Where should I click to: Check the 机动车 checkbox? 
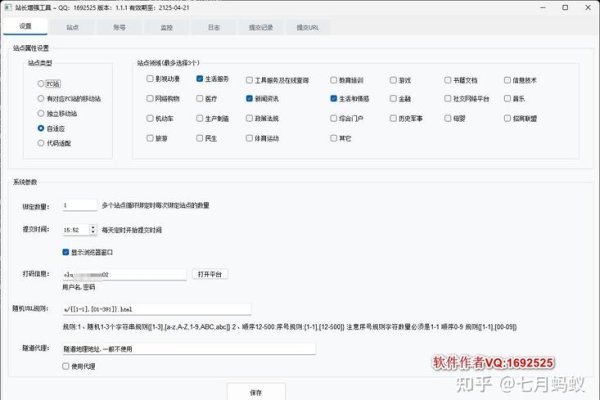(150, 118)
